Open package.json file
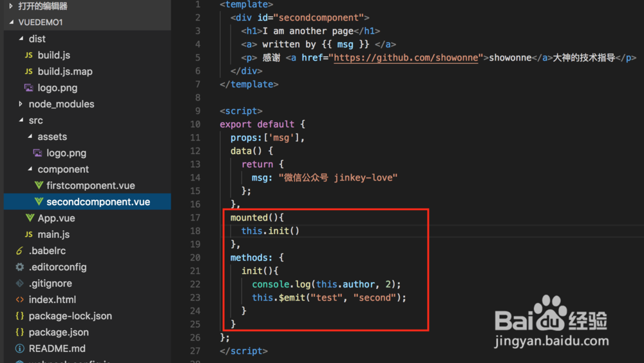644x363 pixels. [59, 332]
